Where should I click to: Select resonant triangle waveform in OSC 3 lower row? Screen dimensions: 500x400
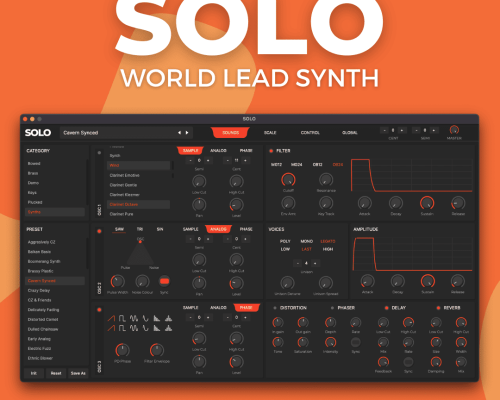point(168,328)
